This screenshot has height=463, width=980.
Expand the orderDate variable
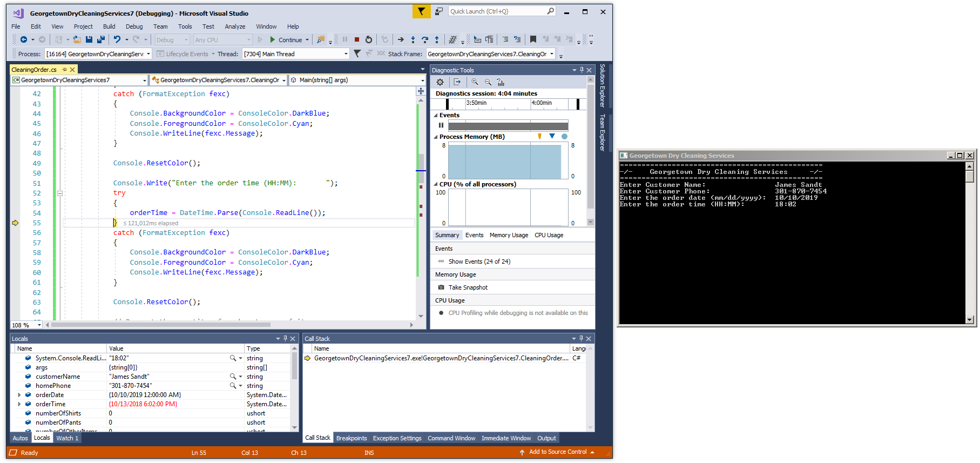[19, 395]
